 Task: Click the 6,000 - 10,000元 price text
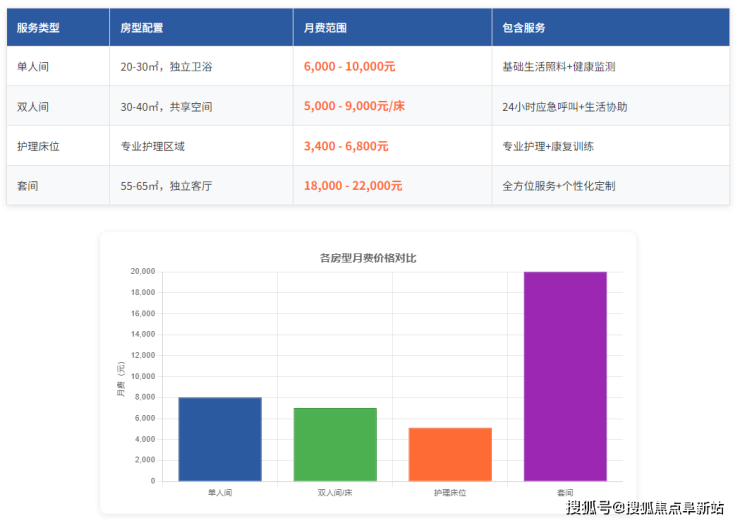click(x=349, y=67)
